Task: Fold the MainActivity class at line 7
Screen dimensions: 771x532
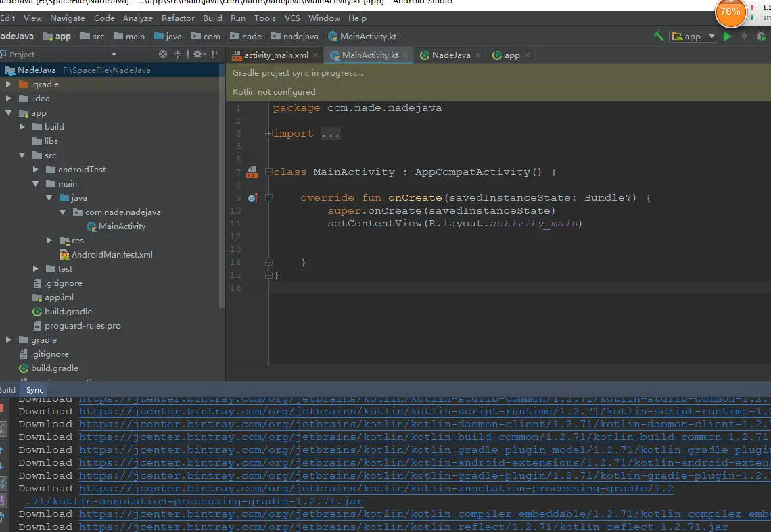Action: (x=268, y=172)
